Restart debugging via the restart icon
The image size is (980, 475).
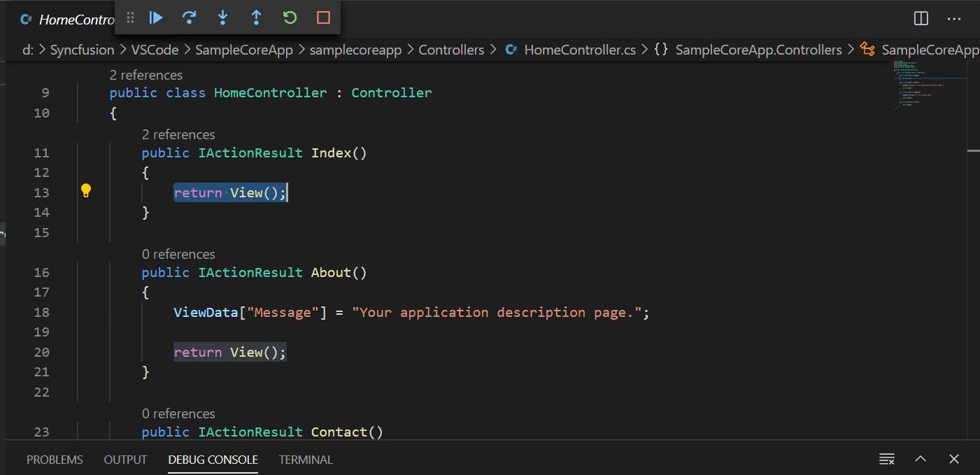pyautogui.click(x=290, y=17)
